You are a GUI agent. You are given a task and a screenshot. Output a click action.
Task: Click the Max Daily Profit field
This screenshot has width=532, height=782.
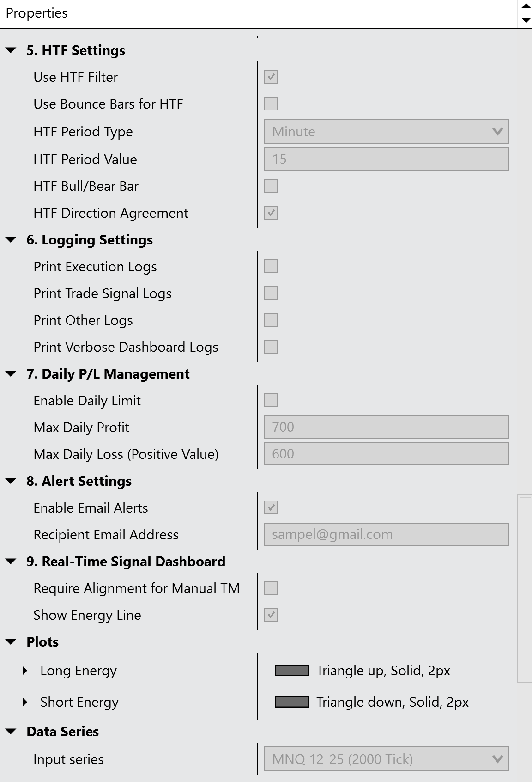386,427
